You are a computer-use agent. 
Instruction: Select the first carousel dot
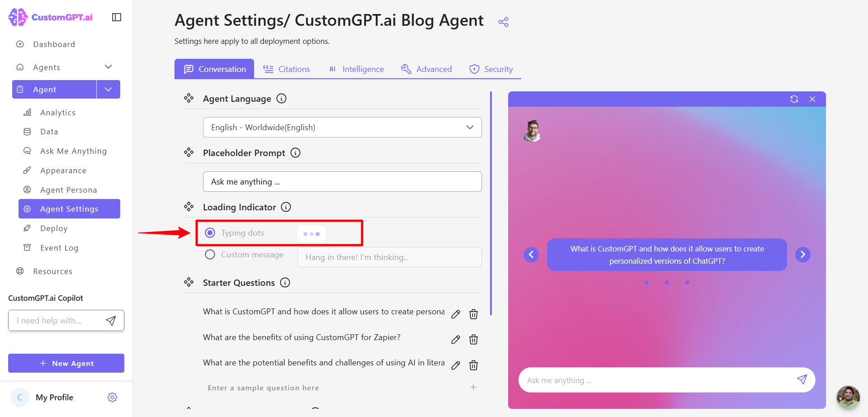pyautogui.click(x=646, y=283)
